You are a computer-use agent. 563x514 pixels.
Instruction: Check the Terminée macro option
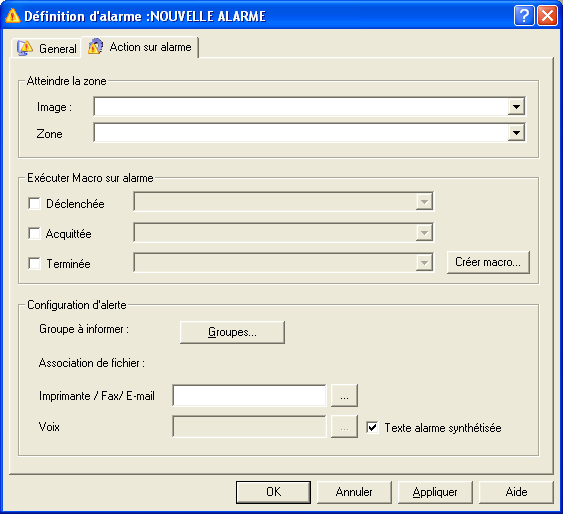[34, 263]
